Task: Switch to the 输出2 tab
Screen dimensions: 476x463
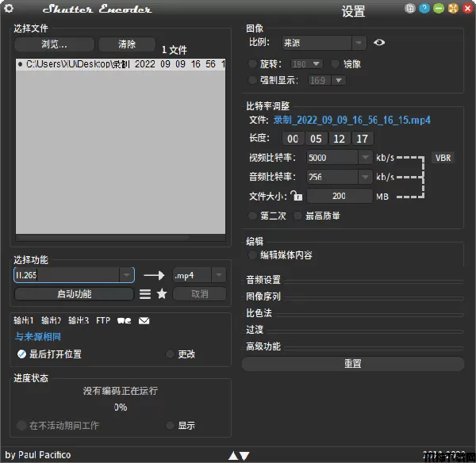Action: pyautogui.click(x=51, y=321)
